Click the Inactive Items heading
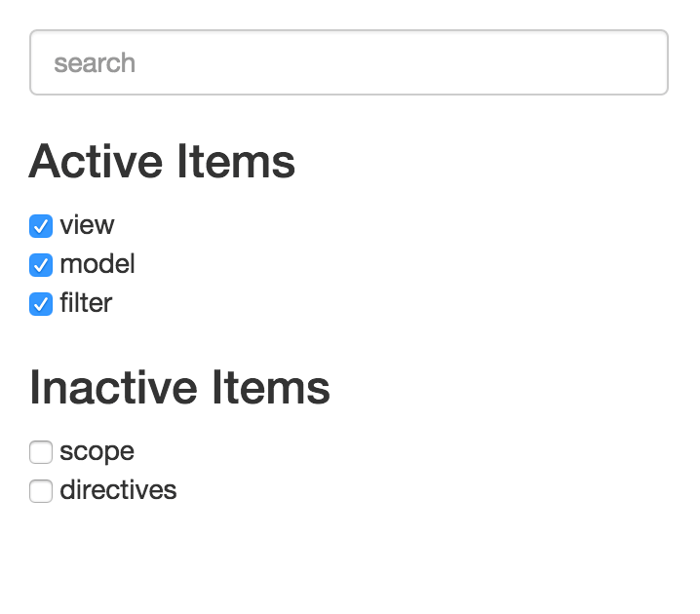Image resolution: width=700 pixels, height=614 pixels. 179,388
